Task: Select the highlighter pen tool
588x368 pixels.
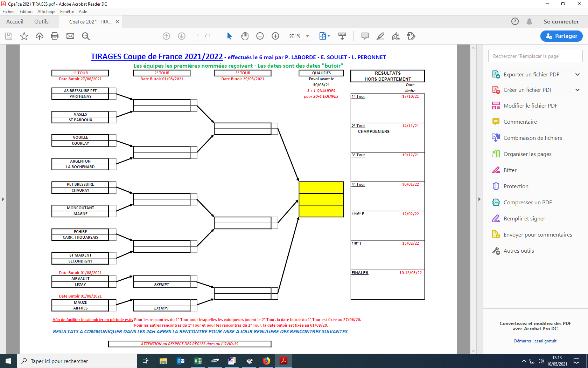Action: click(380, 36)
